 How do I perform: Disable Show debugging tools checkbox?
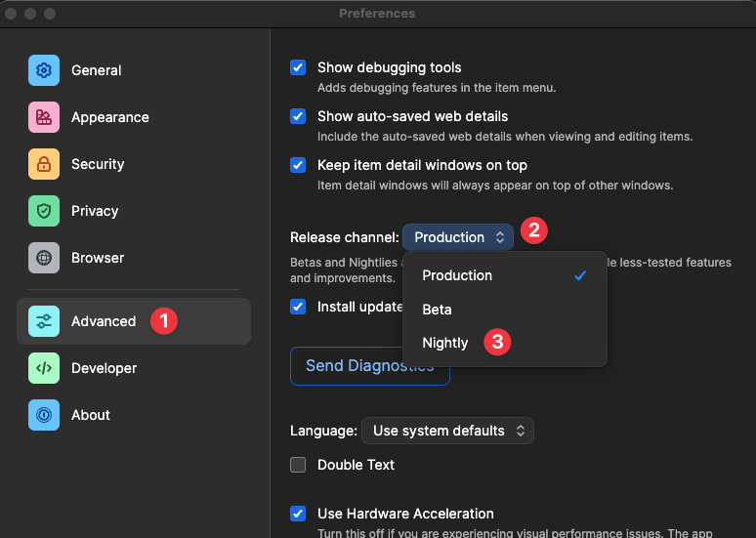click(298, 68)
